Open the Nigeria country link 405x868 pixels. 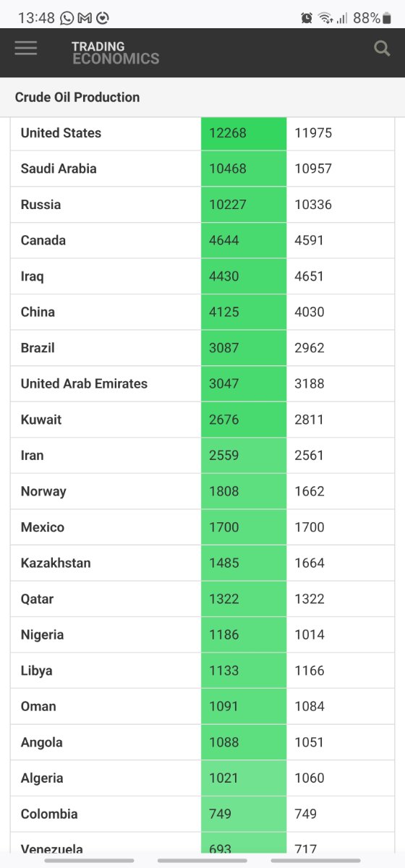[42, 635]
